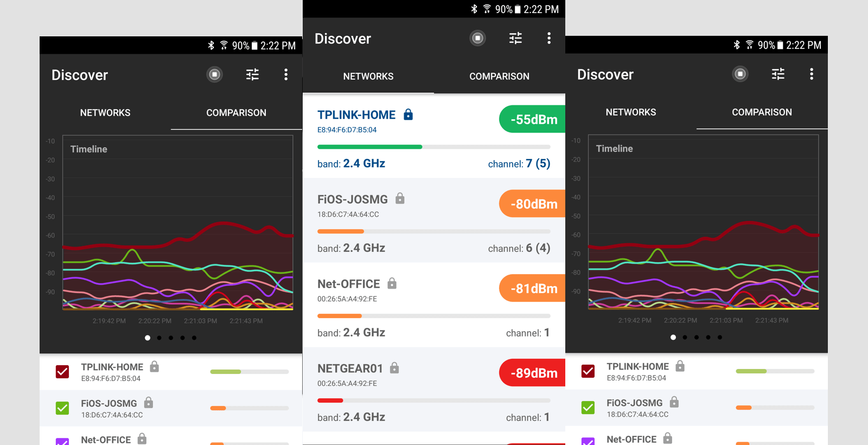Tap Discover title in center screen
Viewport: 868px width, 445px height.
coord(343,39)
